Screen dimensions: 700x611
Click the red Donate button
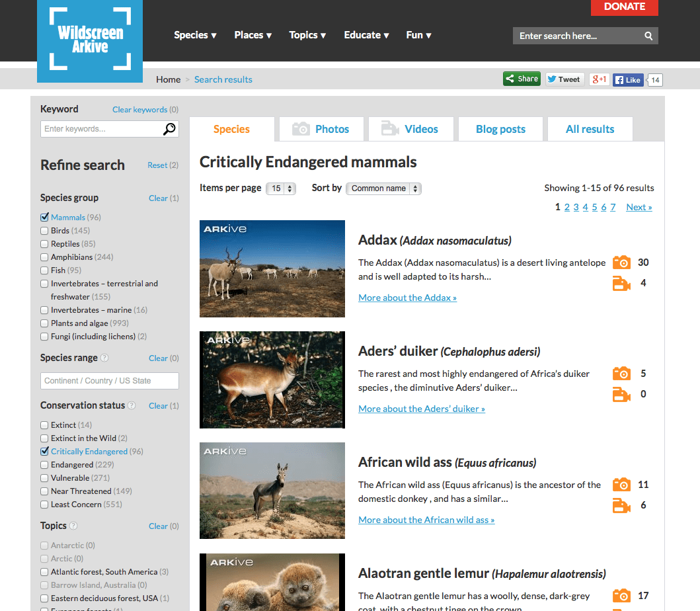click(624, 7)
